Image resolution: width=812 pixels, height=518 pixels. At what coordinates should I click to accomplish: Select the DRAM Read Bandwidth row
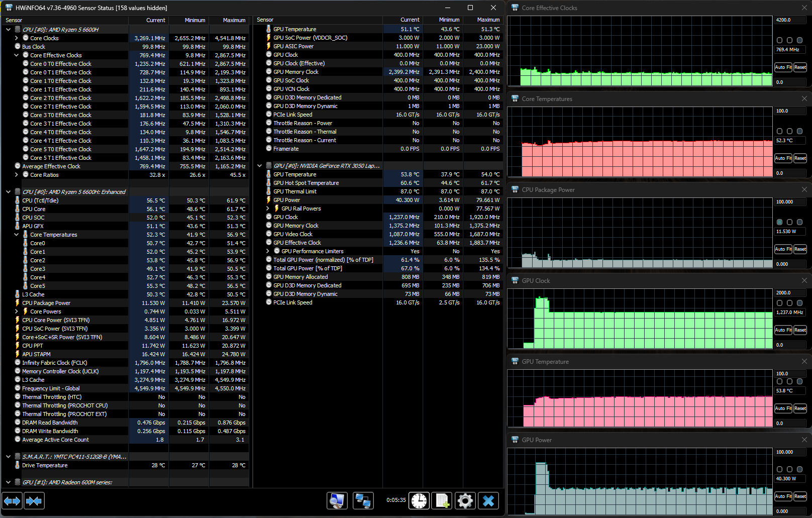[126, 423]
